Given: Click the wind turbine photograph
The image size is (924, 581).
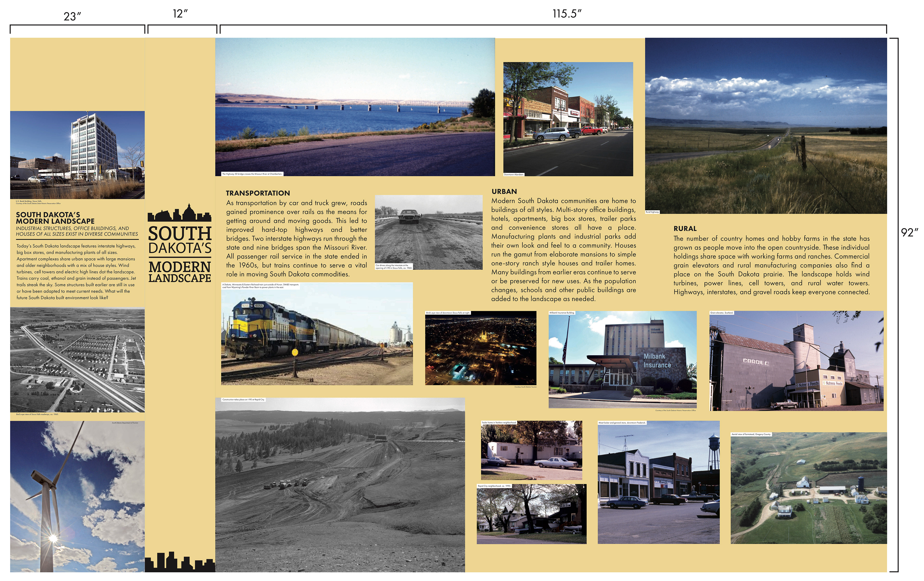Looking at the screenshot, I should [x=77, y=496].
